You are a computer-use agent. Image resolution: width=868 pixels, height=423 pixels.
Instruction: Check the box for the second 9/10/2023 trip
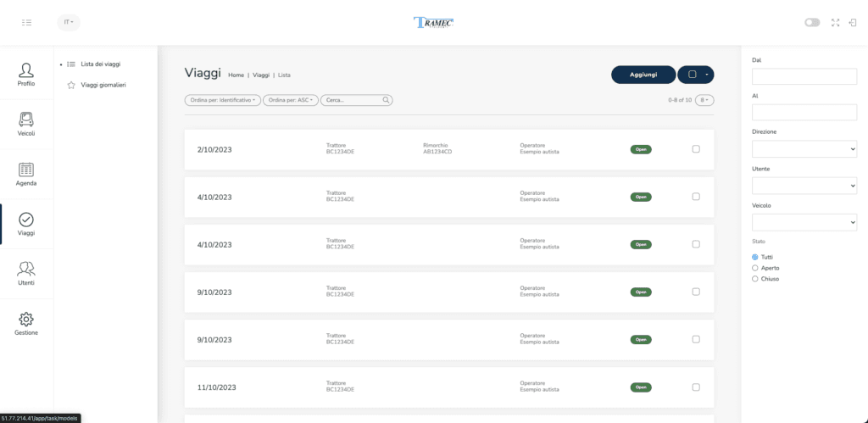point(696,339)
